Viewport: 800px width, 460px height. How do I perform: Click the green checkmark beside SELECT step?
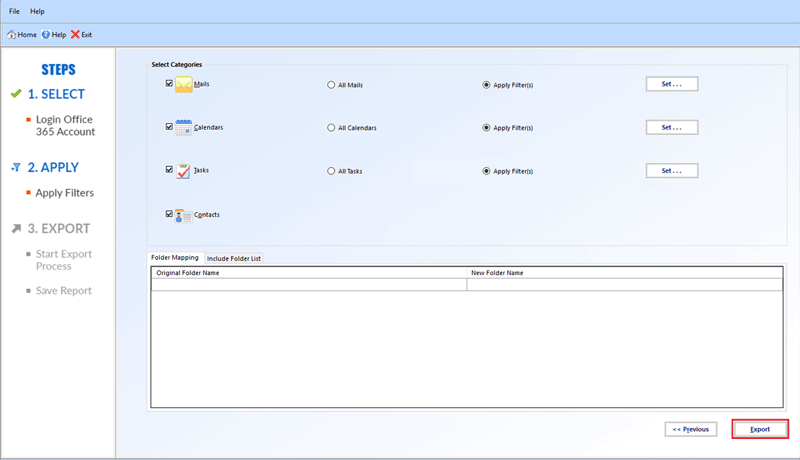point(16,94)
